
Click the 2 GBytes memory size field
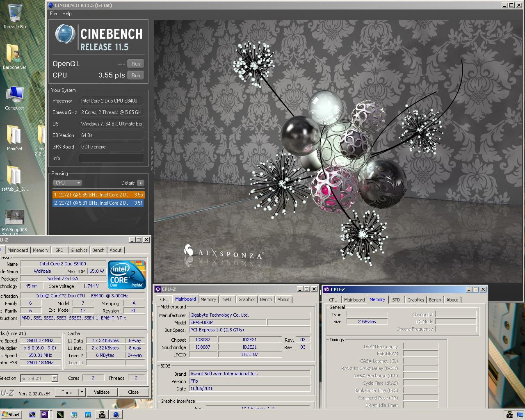tap(367, 322)
